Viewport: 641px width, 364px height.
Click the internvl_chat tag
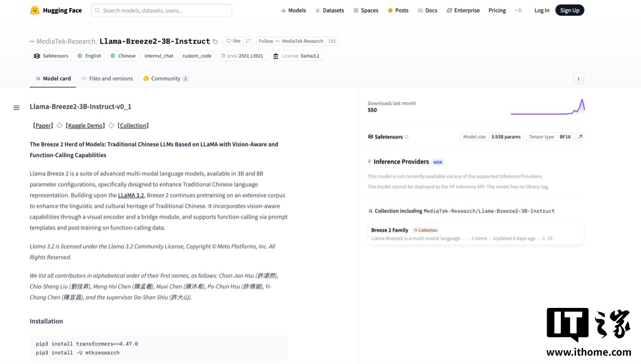click(x=159, y=56)
